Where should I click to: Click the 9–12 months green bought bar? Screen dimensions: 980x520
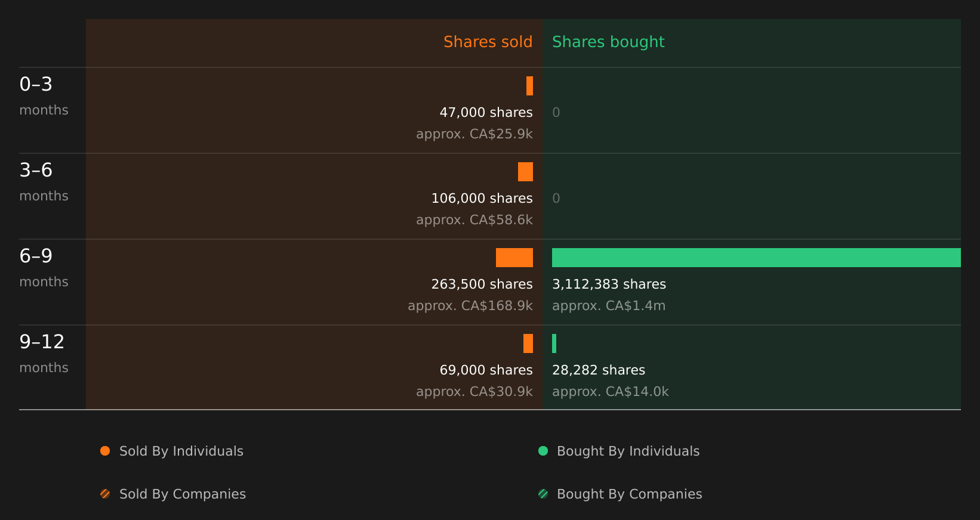coord(554,343)
